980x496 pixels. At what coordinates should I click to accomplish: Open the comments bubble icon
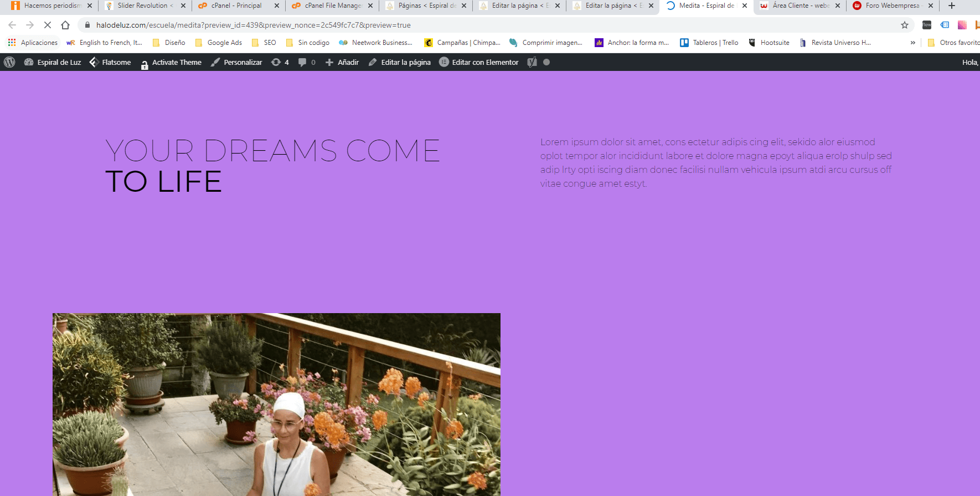[307, 62]
